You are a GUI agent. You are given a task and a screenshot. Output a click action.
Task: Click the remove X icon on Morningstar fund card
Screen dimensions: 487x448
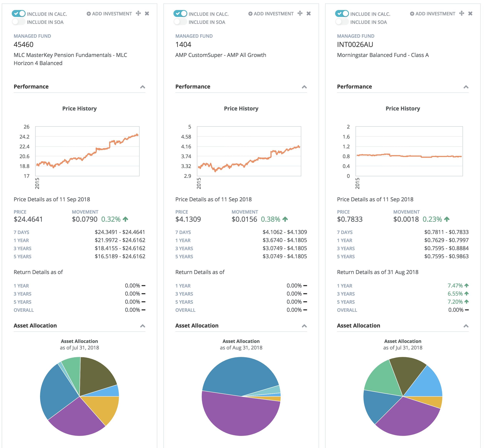coord(470,14)
